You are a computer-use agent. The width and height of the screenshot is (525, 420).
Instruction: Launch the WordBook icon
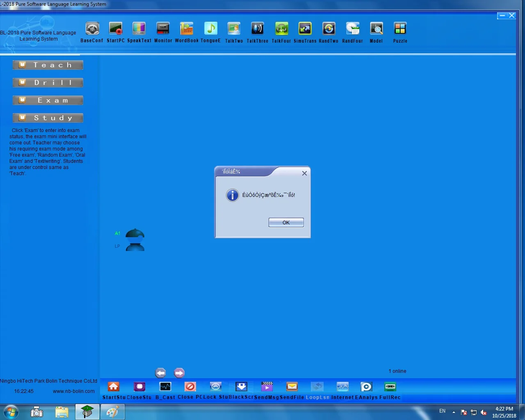click(187, 29)
